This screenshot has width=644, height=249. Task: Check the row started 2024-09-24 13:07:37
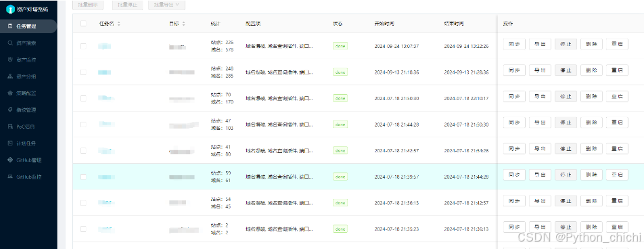tap(83, 46)
